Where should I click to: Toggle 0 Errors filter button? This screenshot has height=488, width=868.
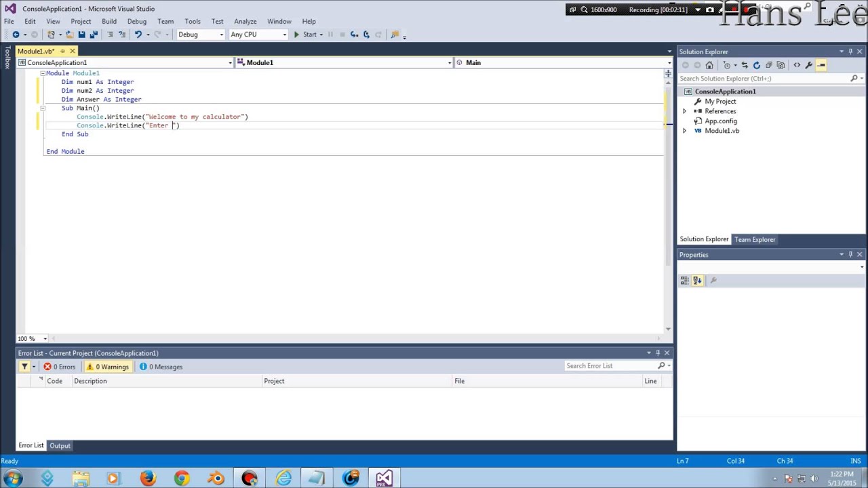point(60,367)
